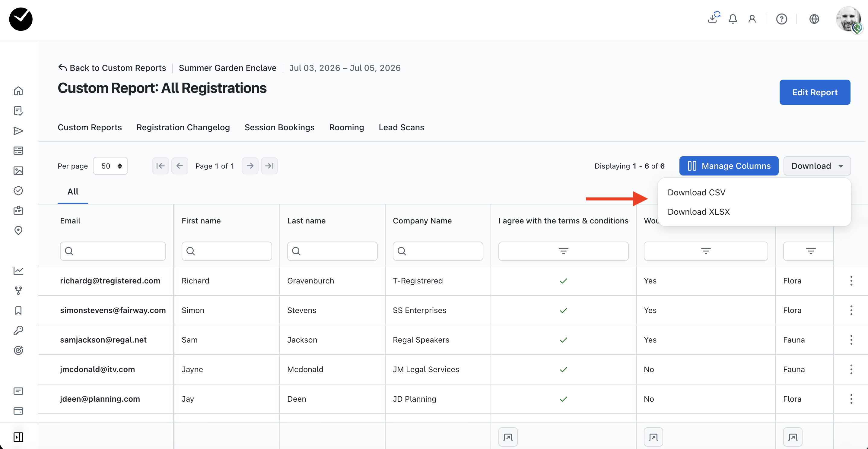The image size is (868, 449).
Task: Go Back to Custom Reports
Action: [112, 68]
